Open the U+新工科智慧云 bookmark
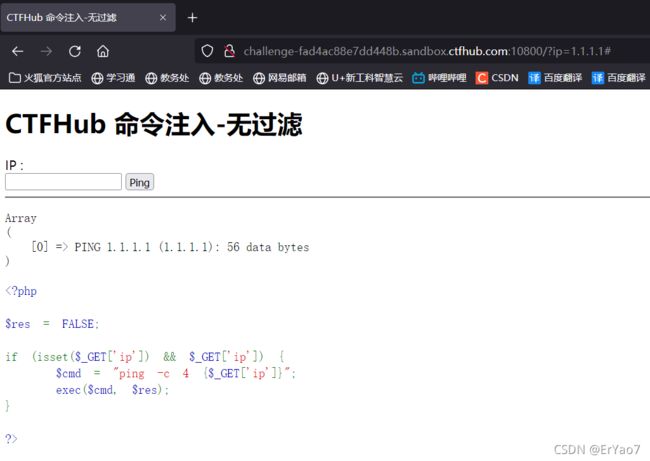Image resolution: width=650 pixels, height=461 pixels. point(359,78)
